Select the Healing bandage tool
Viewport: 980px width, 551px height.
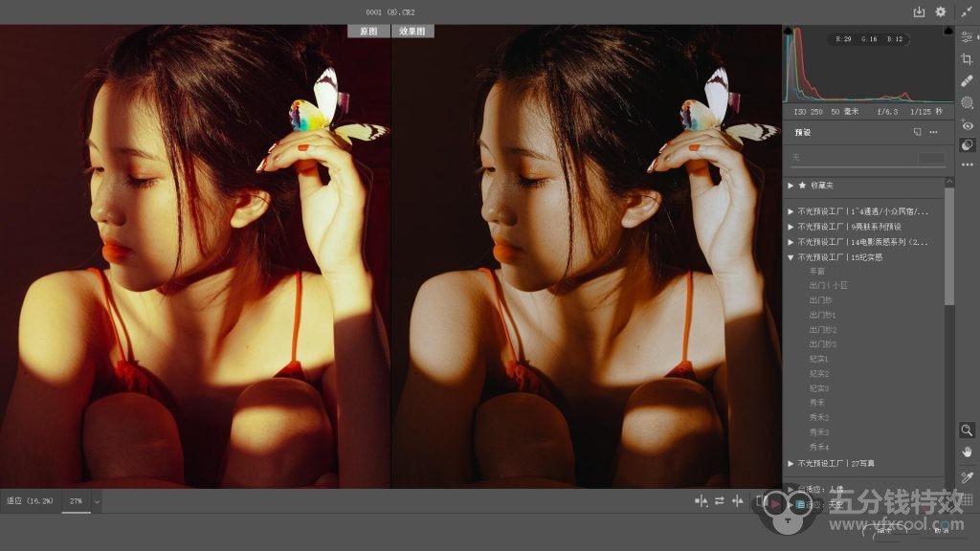pos(967,81)
